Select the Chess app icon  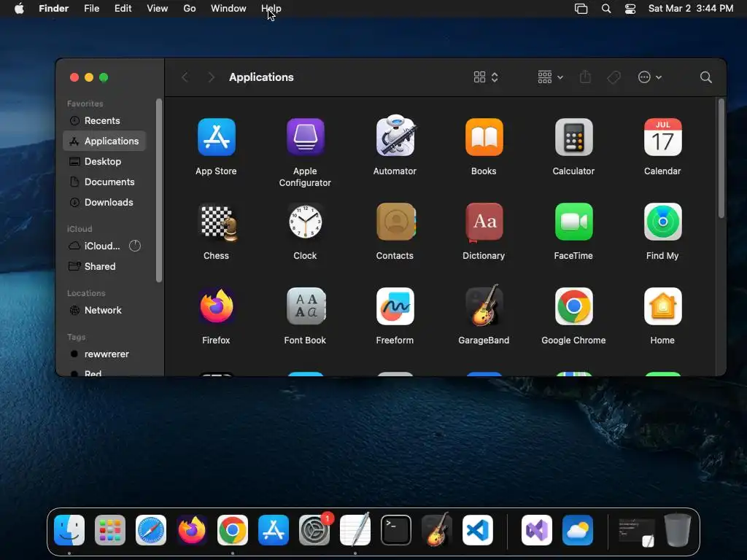pyautogui.click(x=217, y=222)
